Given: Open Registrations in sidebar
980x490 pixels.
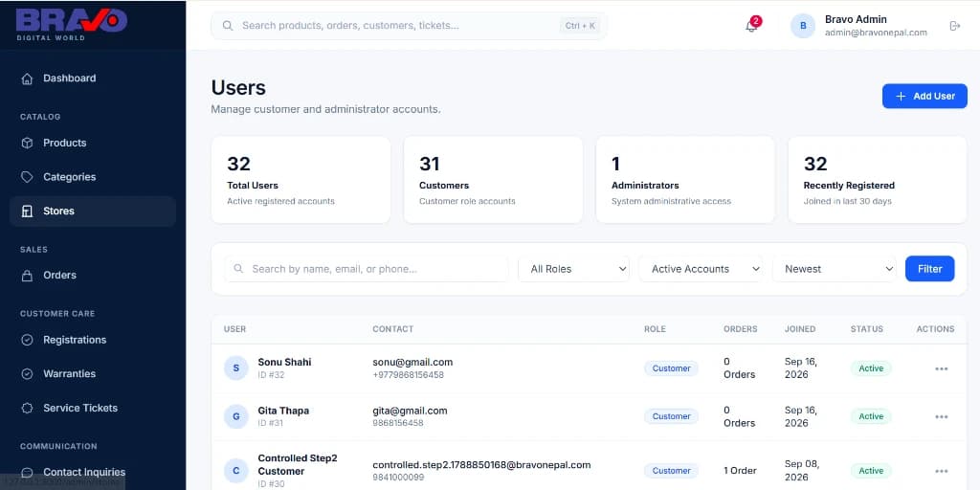Looking at the screenshot, I should (x=93, y=340).
